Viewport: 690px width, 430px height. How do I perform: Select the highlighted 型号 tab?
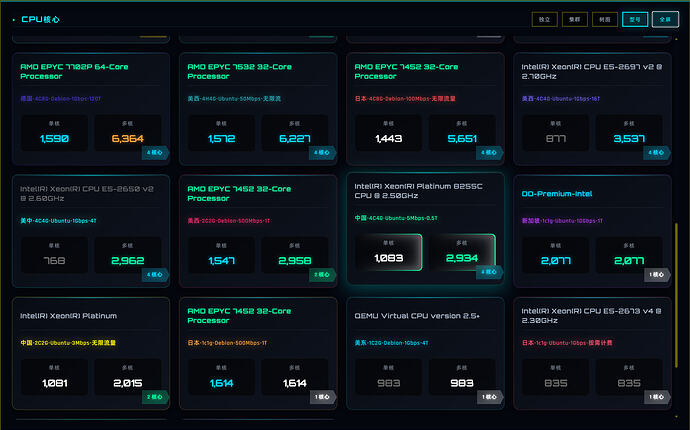pos(635,19)
